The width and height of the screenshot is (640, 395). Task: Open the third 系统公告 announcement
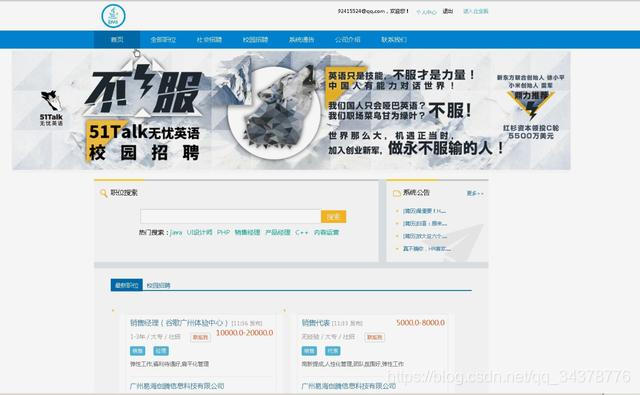coord(425,236)
